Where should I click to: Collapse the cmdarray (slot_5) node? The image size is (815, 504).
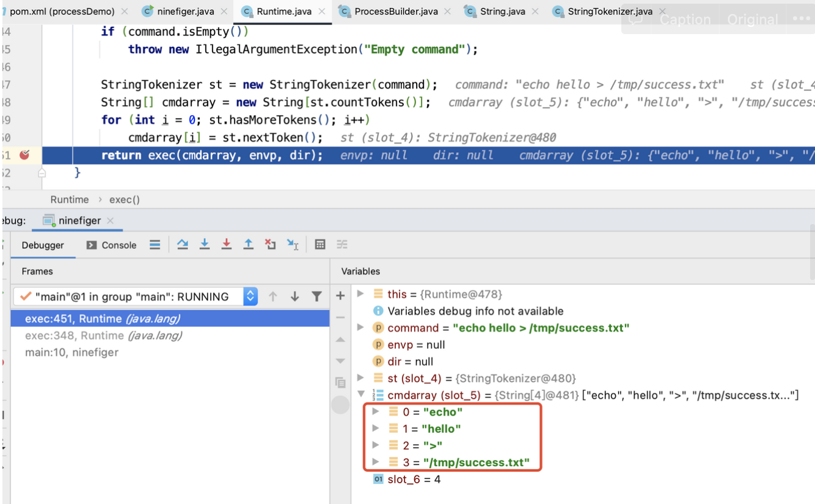click(361, 394)
